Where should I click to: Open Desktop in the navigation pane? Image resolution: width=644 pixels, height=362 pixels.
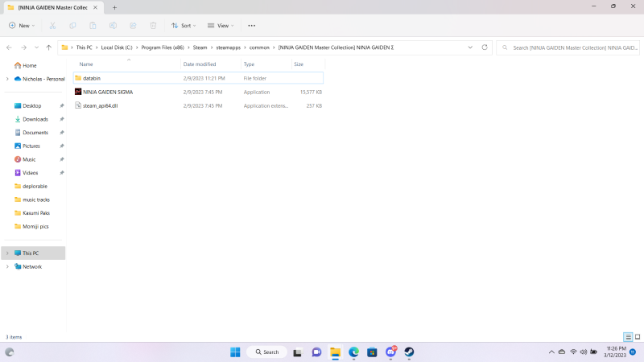(x=34, y=106)
